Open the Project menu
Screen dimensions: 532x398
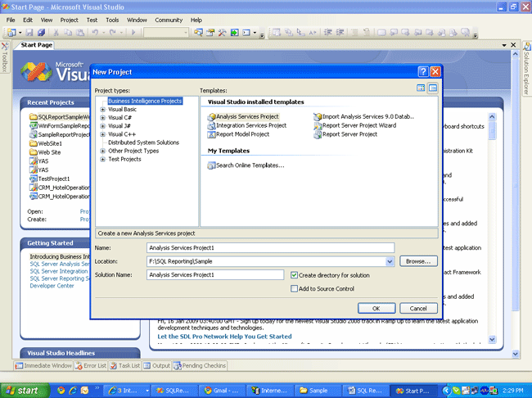70,20
